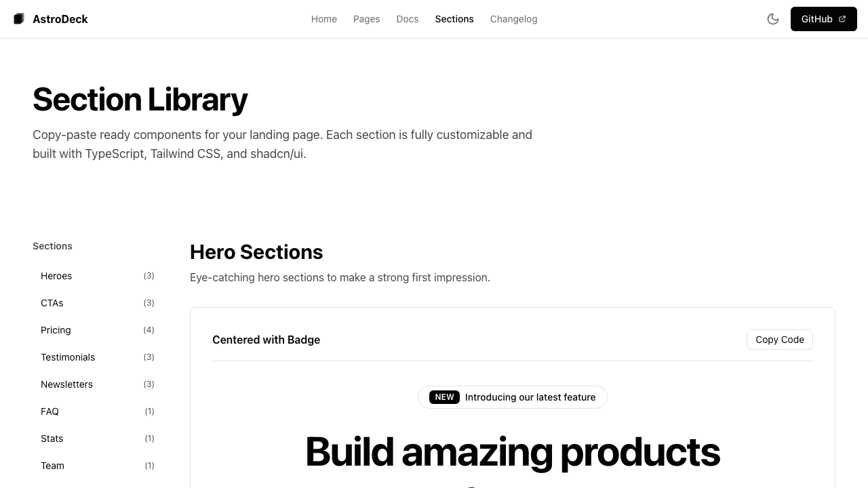Image resolution: width=868 pixels, height=488 pixels.
Task: Open the Docs navigation link
Action: (408, 19)
